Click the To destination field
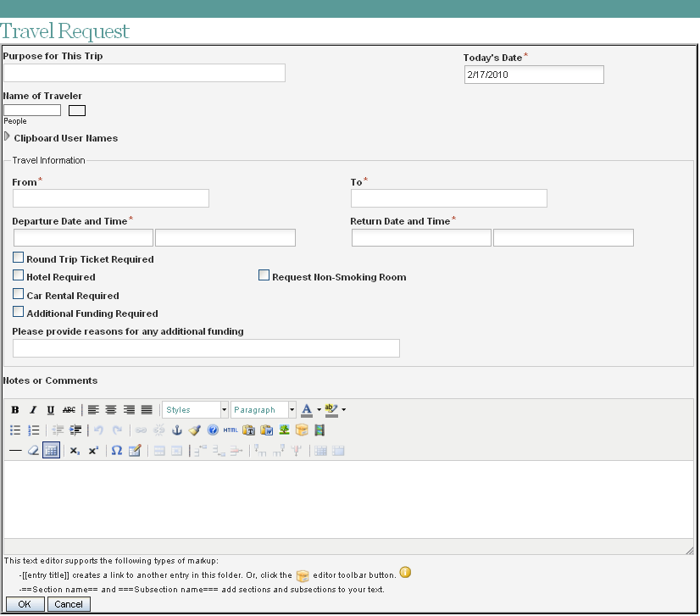Screen dimensions: 700x616 coord(448,198)
